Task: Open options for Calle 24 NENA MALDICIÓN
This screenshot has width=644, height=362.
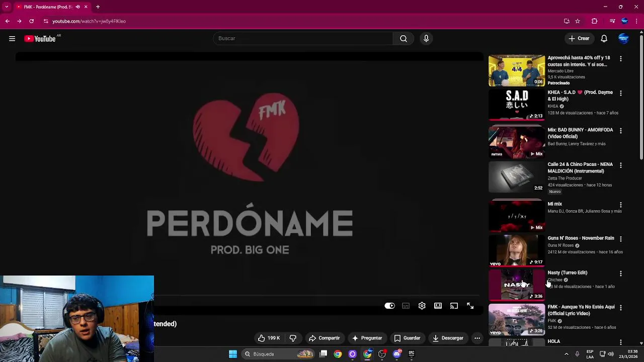Action: click(620, 165)
